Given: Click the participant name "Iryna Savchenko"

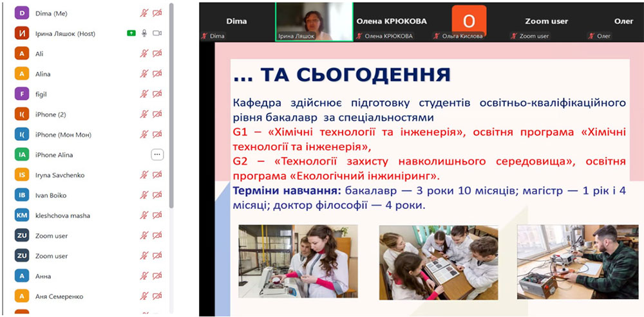Looking at the screenshot, I should click(x=60, y=175).
